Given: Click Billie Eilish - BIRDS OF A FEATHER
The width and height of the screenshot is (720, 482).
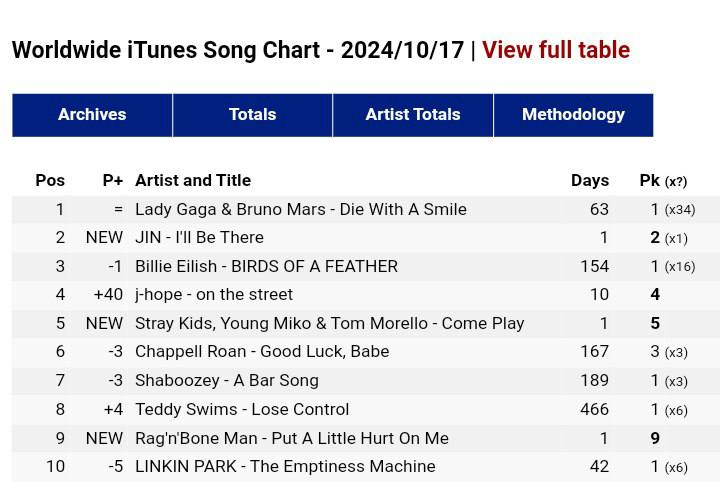Looking at the screenshot, I should coord(266,267).
